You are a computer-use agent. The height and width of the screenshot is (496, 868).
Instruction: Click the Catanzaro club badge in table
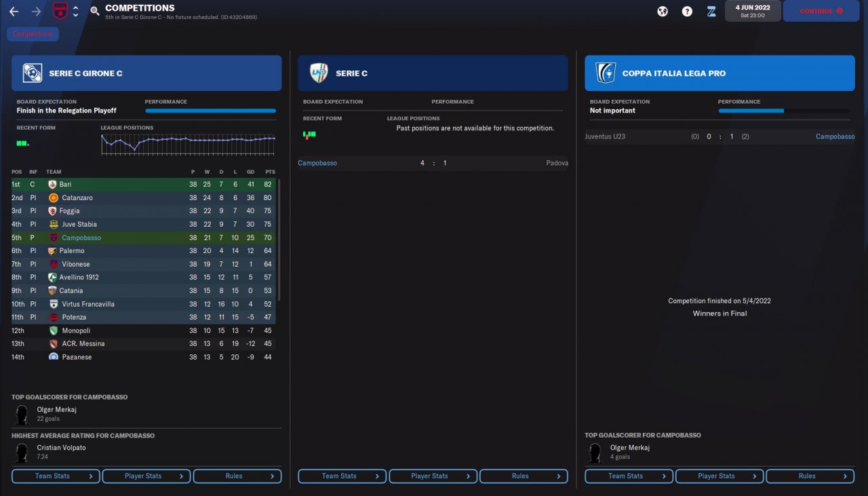53,197
